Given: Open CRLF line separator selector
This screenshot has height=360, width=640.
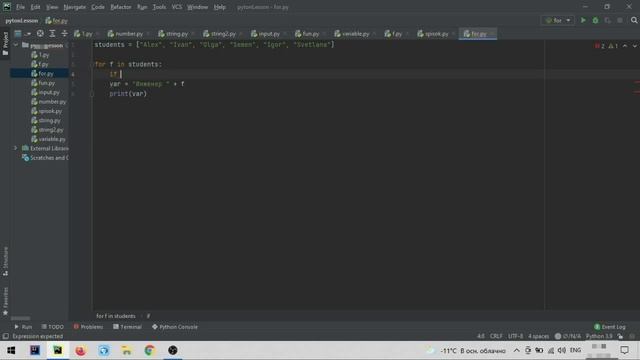Looking at the screenshot, I should point(496,336).
